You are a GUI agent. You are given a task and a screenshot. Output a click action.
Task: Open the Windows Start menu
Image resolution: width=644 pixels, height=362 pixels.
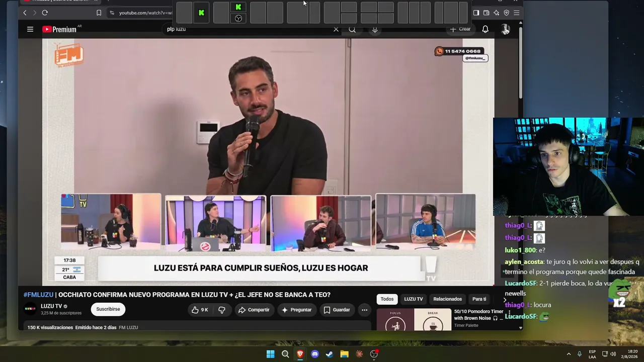pyautogui.click(x=270, y=354)
